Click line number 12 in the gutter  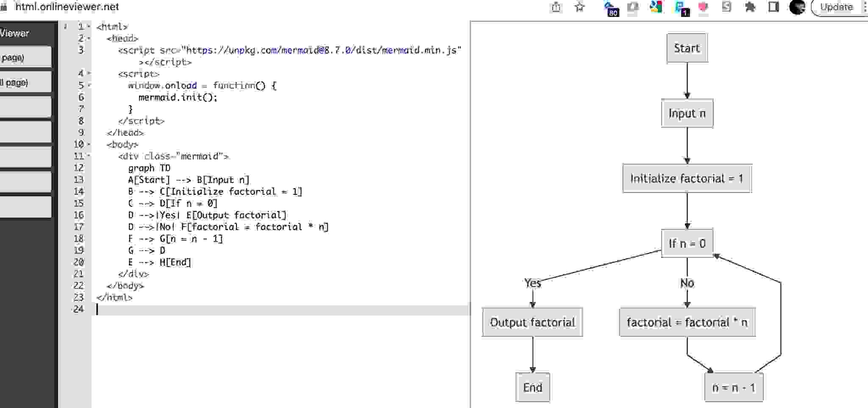79,168
